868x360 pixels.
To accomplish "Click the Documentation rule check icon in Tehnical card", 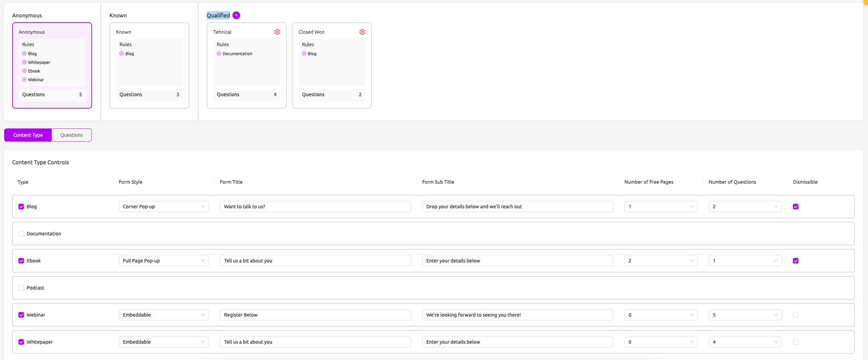I will tap(219, 54).
